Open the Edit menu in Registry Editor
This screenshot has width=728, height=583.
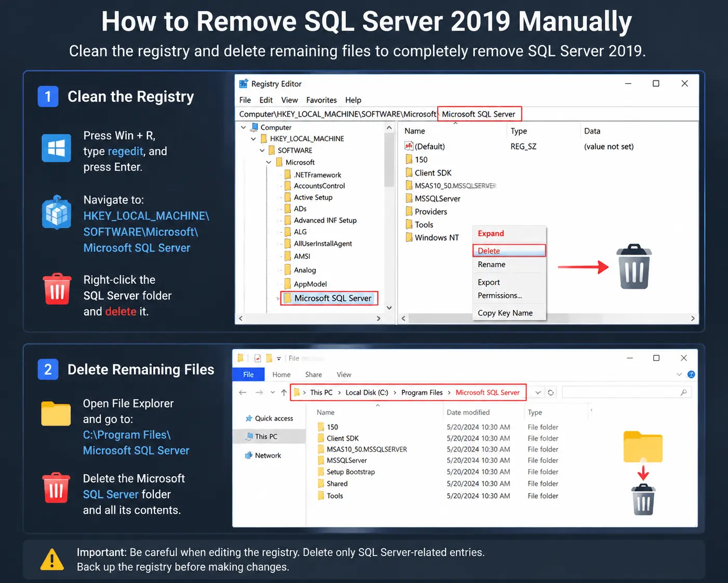(x=266, y=100)
